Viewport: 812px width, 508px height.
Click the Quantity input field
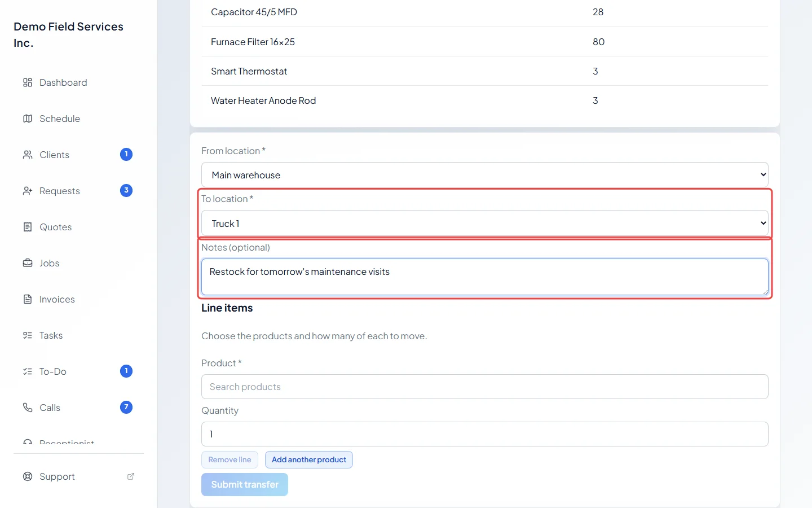[485, 434]
